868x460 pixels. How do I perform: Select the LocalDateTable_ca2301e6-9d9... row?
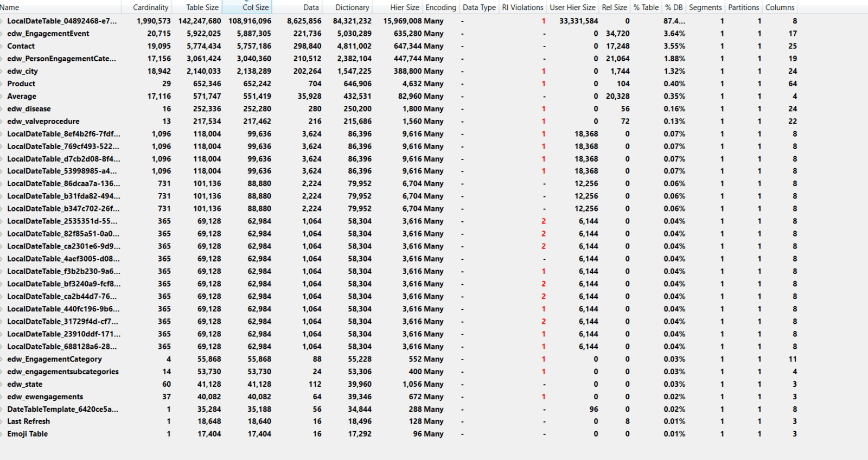pos(399,246)
